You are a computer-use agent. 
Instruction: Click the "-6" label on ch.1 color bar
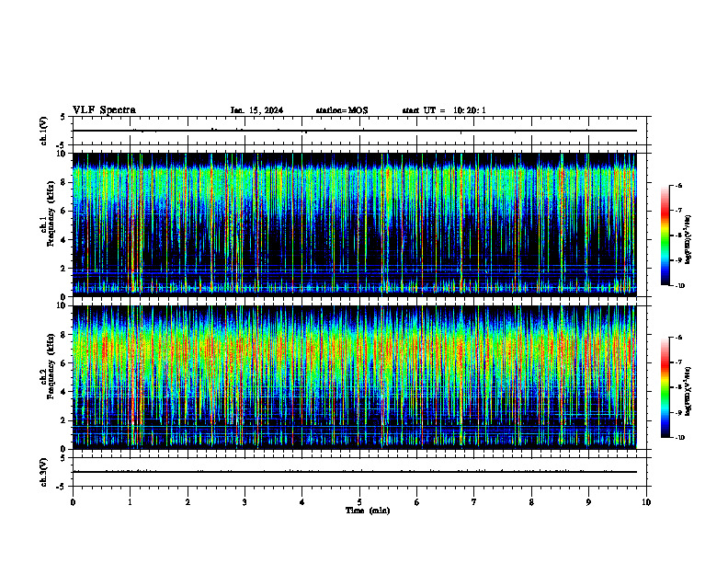coord(678,185)
